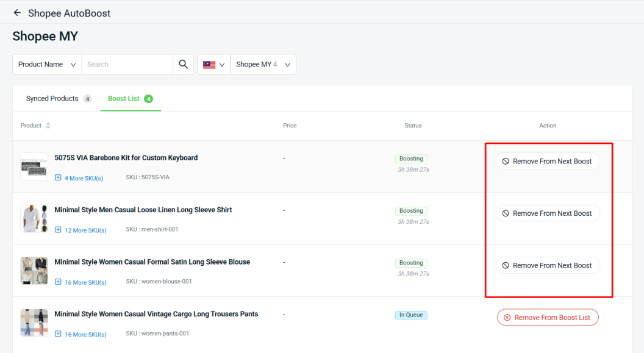Remove Women Satin Blouse from next boost
644x353 pixels.
click(548, 266)
